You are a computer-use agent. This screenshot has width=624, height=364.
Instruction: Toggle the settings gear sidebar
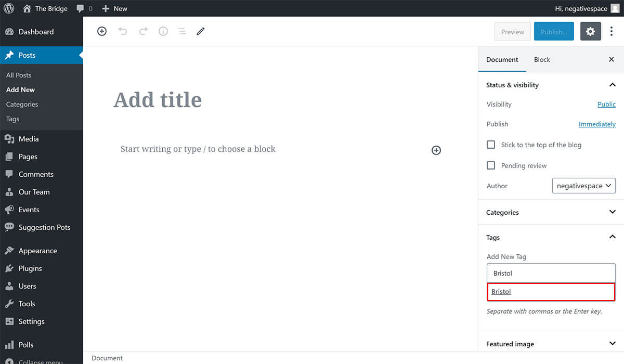[x=590, y=32]
